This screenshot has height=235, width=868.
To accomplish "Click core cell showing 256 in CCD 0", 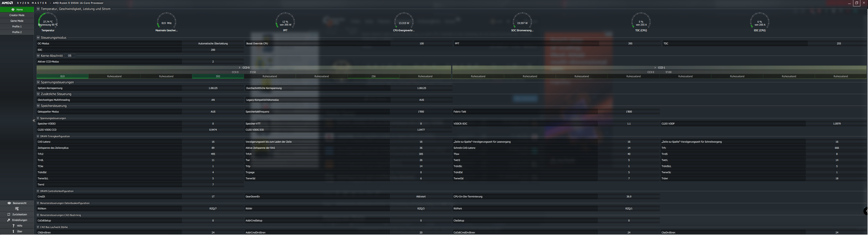I will (x=373, y=76).
